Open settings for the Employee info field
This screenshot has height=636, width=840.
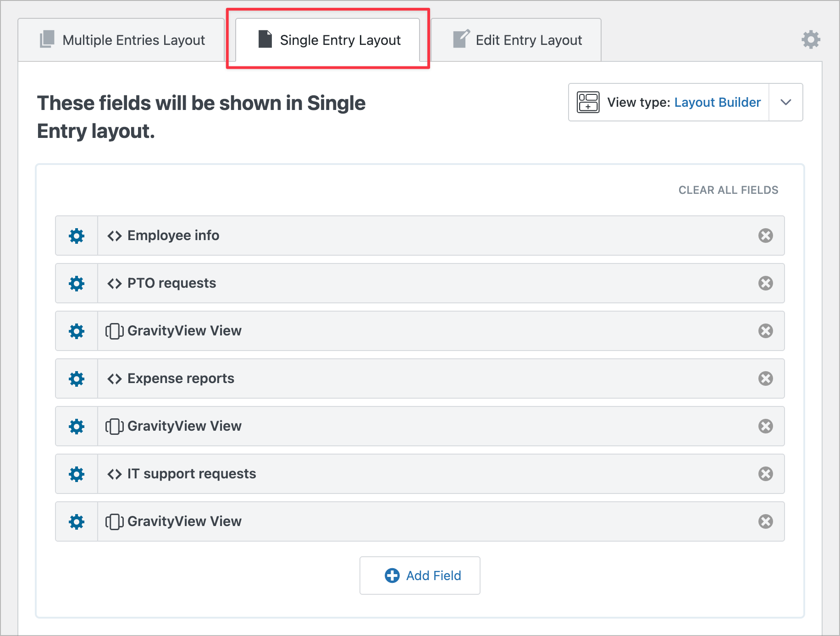(x=76, y=236)
